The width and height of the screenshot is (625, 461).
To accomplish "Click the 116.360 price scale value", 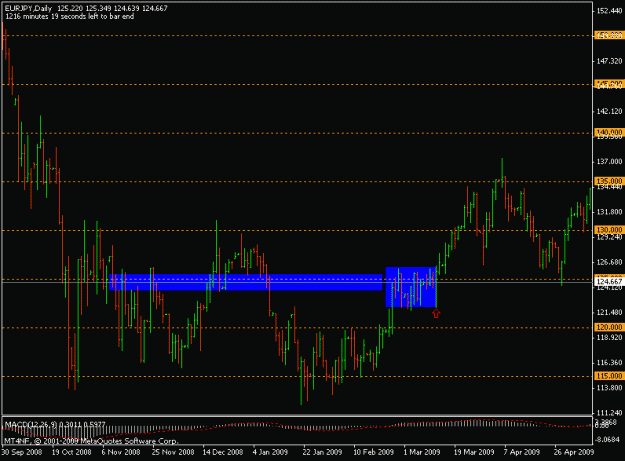I will click(609, 363).
